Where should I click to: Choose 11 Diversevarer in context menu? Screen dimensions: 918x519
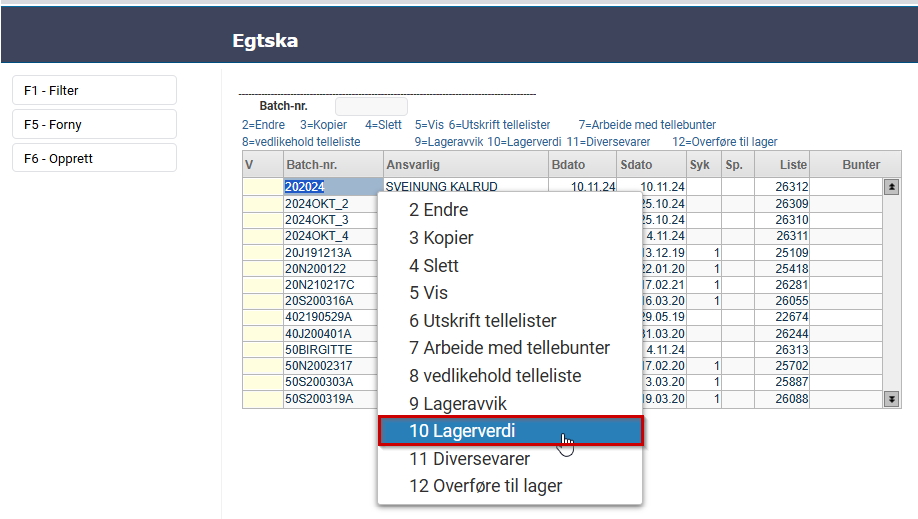[x=510, y=459]
